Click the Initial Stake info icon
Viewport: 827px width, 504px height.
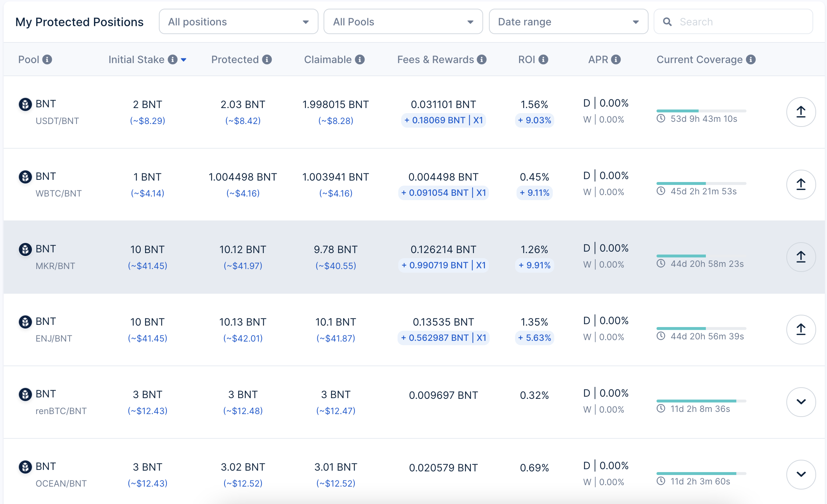pyautogui.click(x=173, y=59)
